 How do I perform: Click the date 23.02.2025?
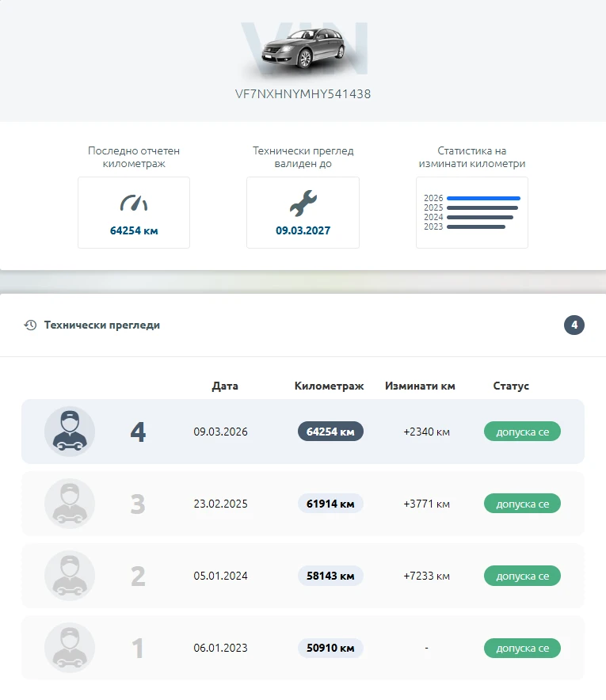[x=220, y=504]
